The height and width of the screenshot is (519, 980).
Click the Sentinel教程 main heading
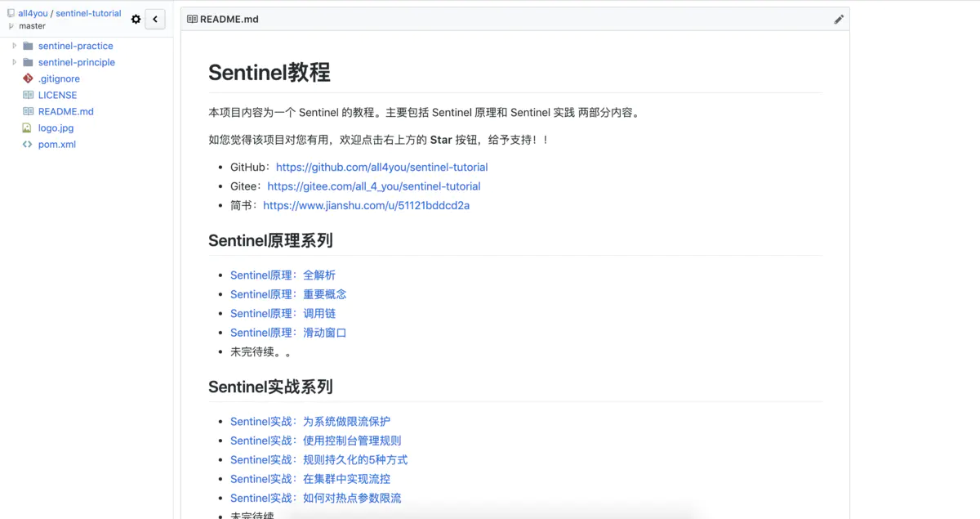click(269, 72)
